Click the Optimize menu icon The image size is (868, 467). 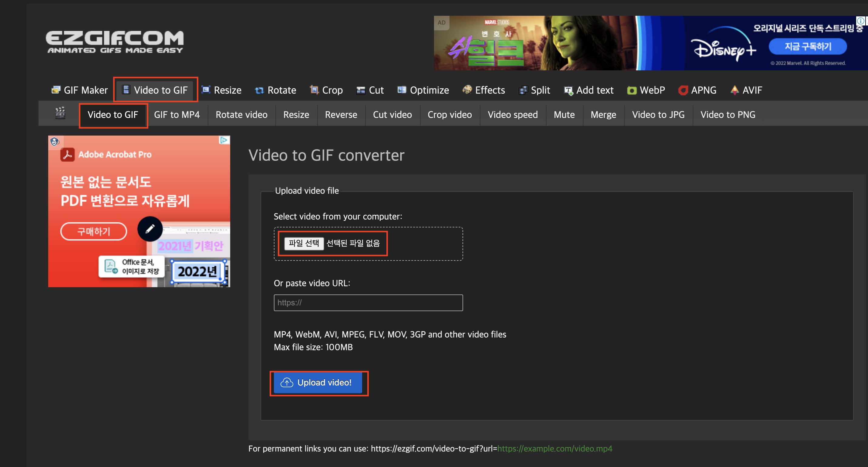pos(402,90)
